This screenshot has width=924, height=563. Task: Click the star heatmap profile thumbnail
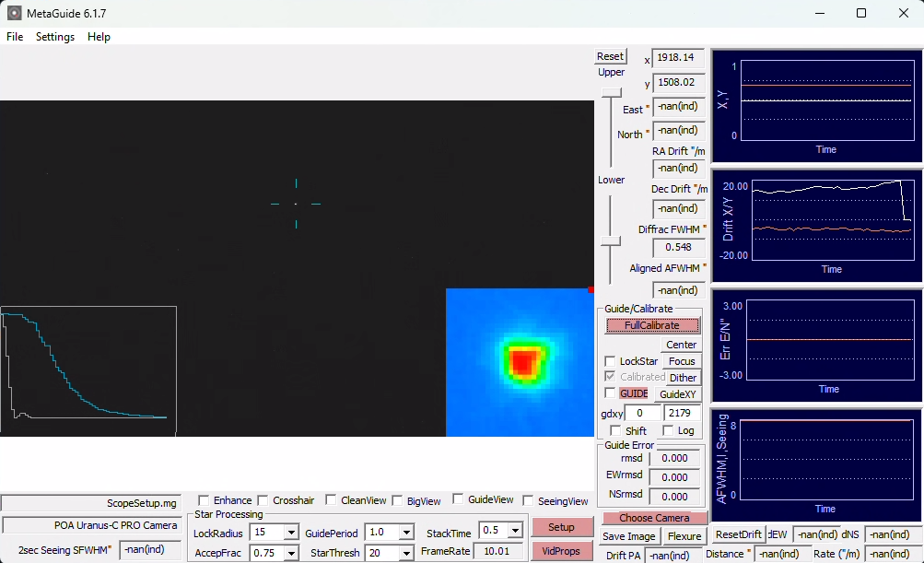[x=520, y=362]
